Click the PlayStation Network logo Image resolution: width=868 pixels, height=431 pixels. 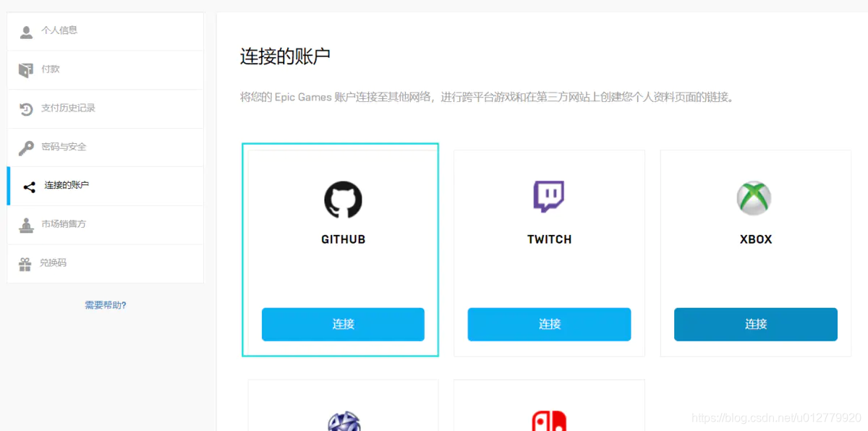point(343,422)
